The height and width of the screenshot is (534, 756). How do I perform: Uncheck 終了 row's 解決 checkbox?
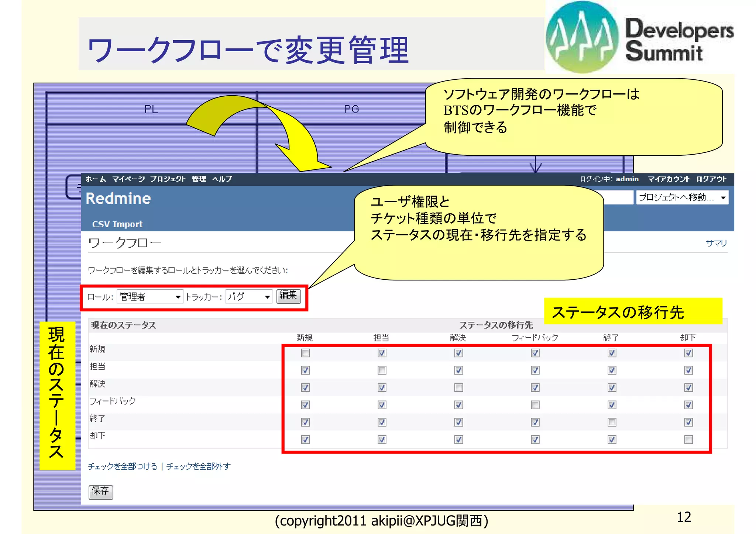pyautogui.click(x=458, y=422)
